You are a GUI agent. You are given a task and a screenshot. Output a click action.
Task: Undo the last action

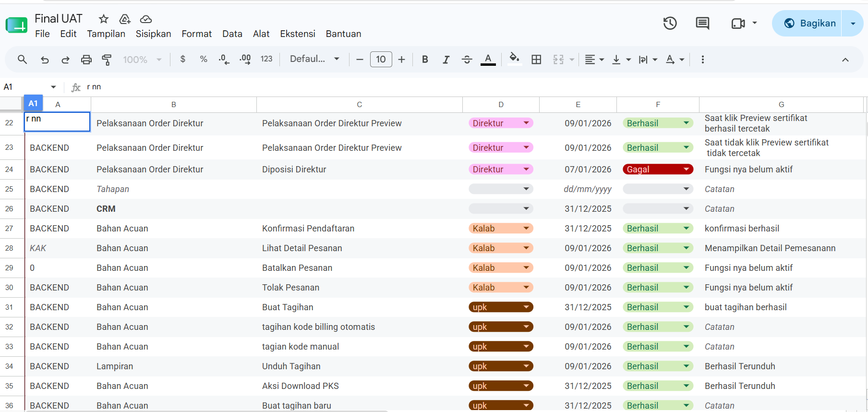pos(45,60)
